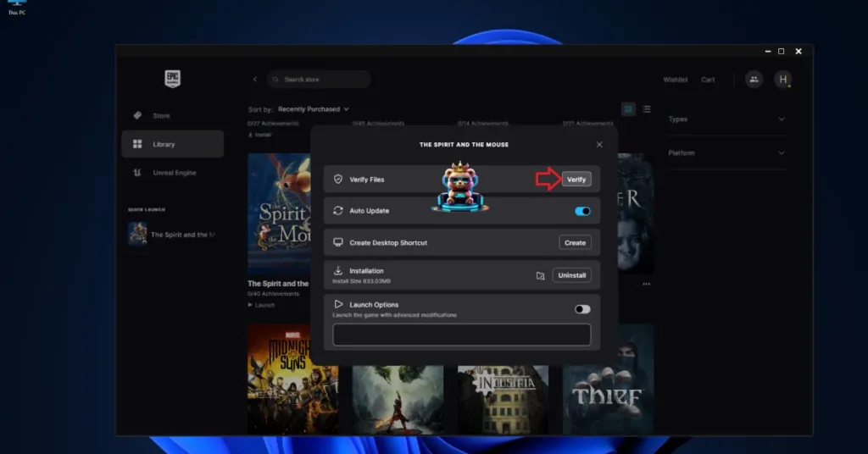Open the Wishlist link
868x454 pixels.
676,80
